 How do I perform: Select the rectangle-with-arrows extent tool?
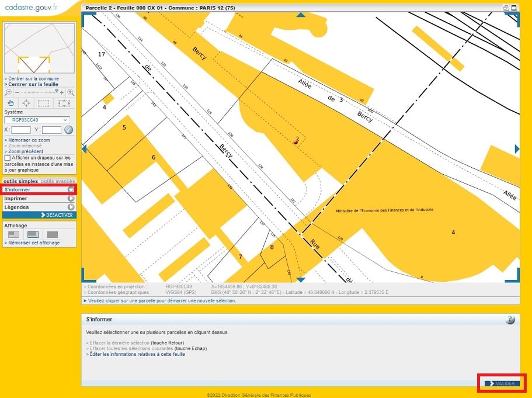[64, 103]
